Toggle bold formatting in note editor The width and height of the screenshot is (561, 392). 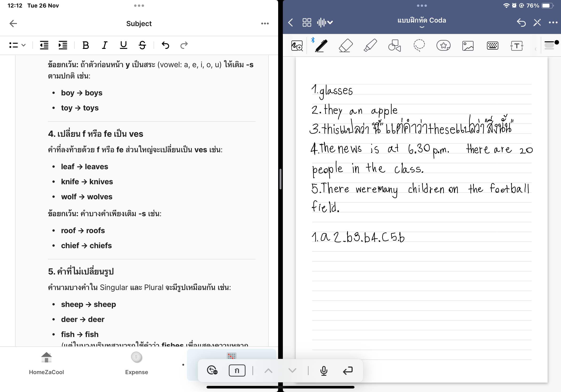(86, 45)
